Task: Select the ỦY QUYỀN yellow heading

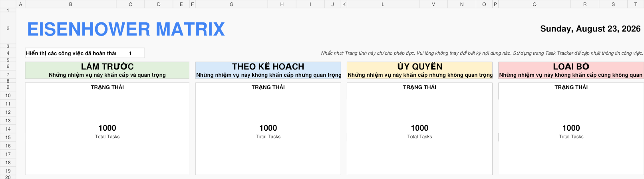Action: coord(419,66)
